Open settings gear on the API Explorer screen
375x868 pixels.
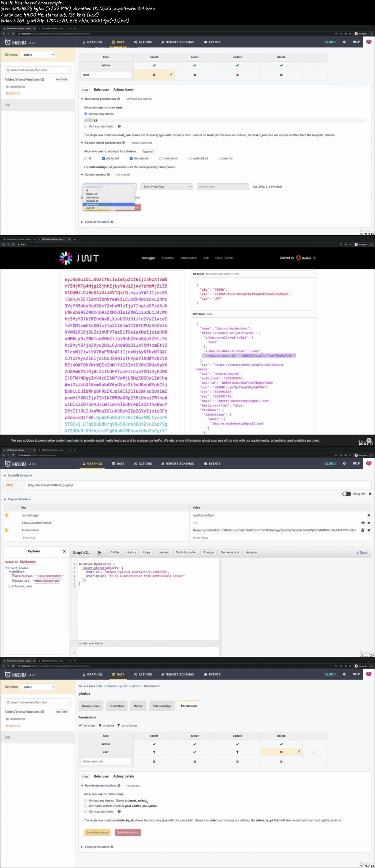(344, 463)
